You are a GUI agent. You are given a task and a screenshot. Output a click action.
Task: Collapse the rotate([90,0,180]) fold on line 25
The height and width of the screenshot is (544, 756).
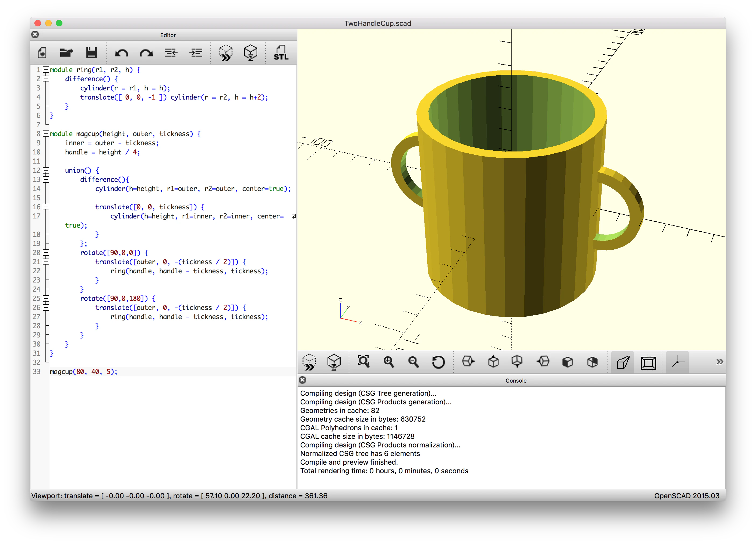[46, 298]
